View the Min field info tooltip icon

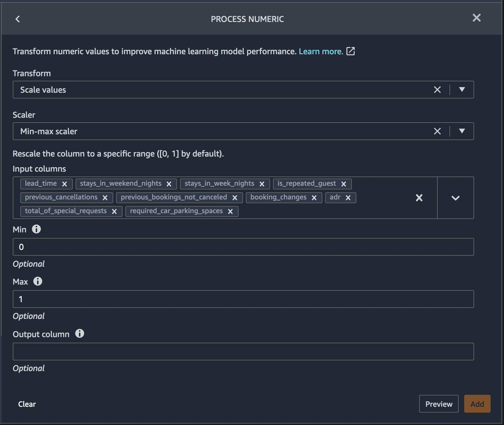click(37, 229)
